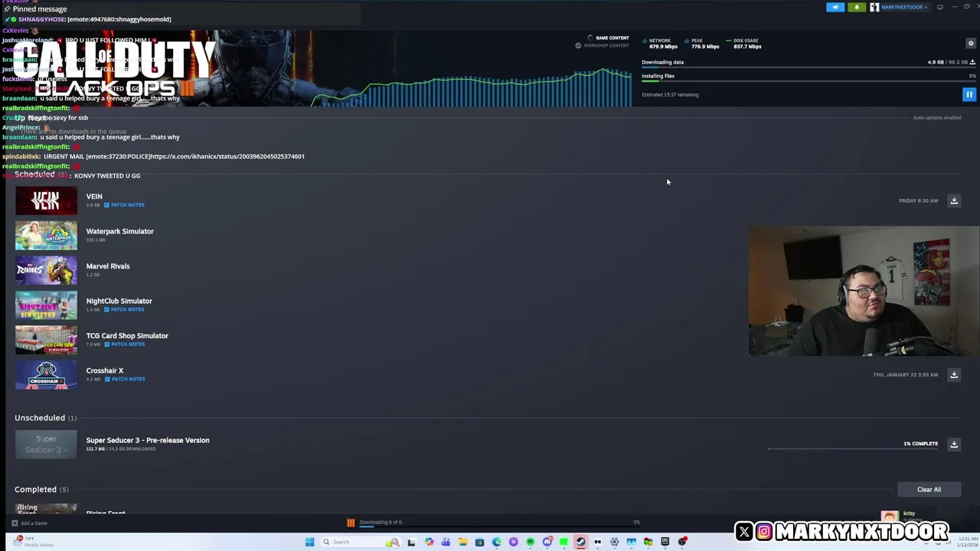Click the Windows taskbar Search box
This screenshot has width=980, height=551.
click(361, 542)
